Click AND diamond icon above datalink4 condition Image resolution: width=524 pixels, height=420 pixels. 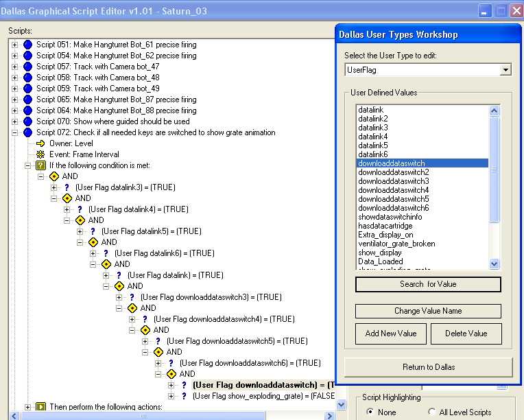pos(67,198)
